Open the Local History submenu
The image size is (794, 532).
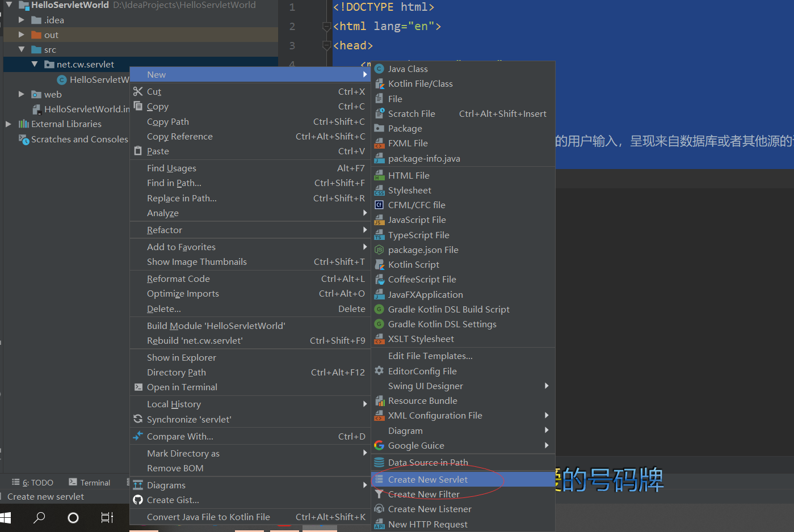[250, 404]
